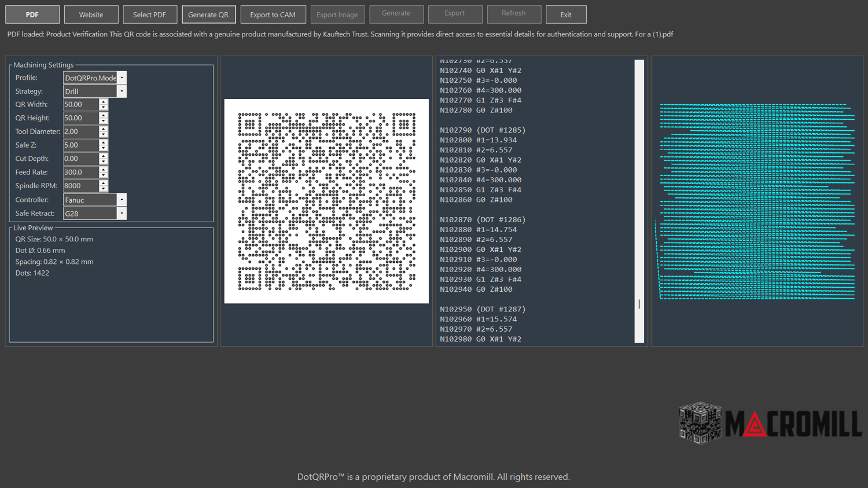Increase QR Width with up arrow

click(x=104, y=101)
